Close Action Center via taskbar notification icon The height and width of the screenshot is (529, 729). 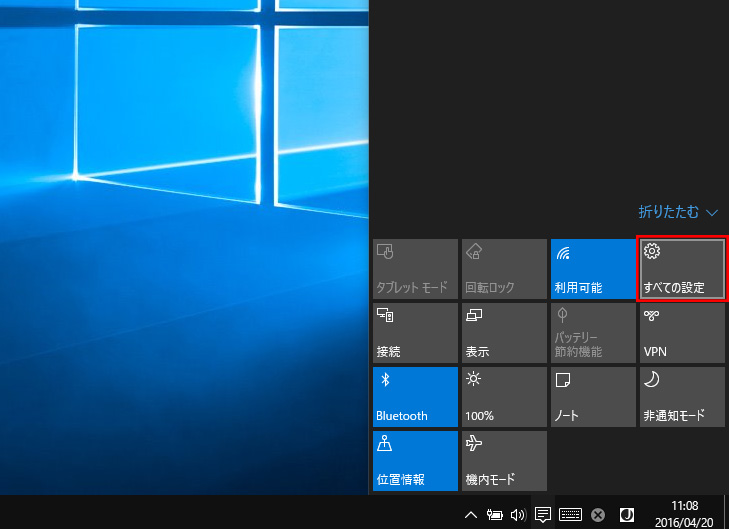coord(543,515)
